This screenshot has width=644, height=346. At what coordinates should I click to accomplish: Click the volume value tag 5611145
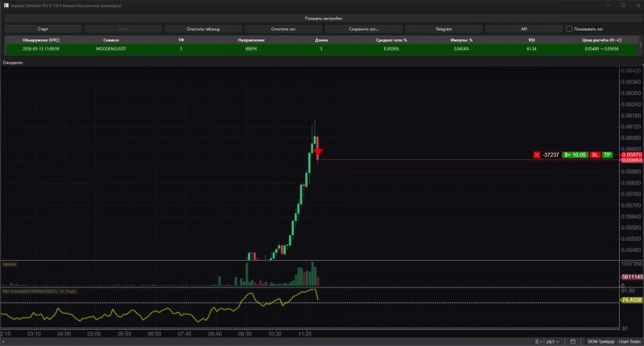pyautogui.click(x=632, y=277)
